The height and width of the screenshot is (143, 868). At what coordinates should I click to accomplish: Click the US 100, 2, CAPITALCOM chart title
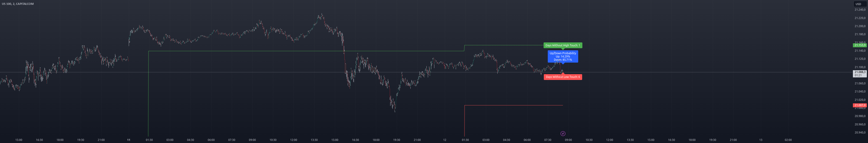pos(18,4)
